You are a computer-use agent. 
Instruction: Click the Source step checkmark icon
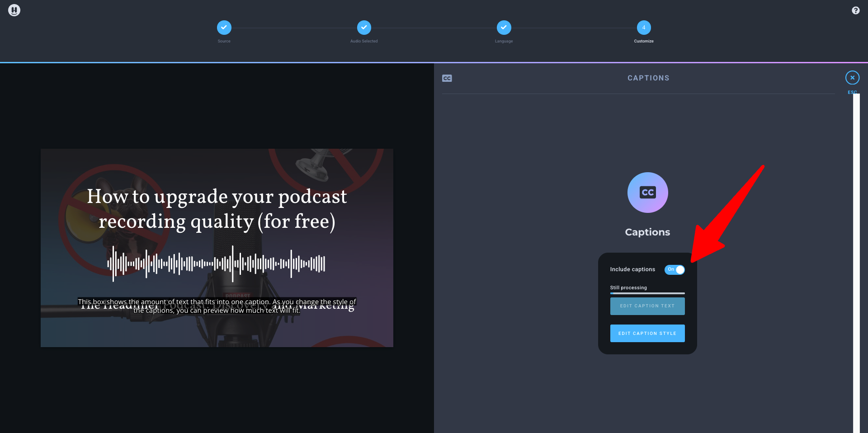click(x=224, y=28)
